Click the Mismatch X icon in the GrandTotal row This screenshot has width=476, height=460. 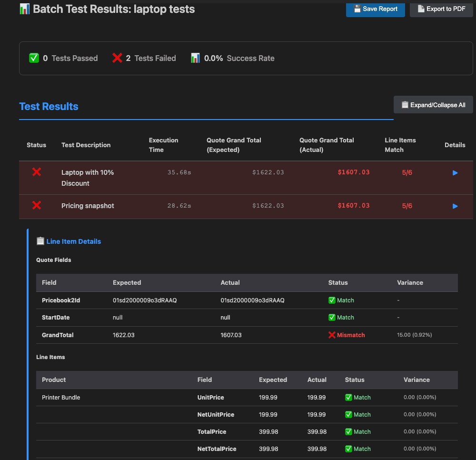click(332, 335)
